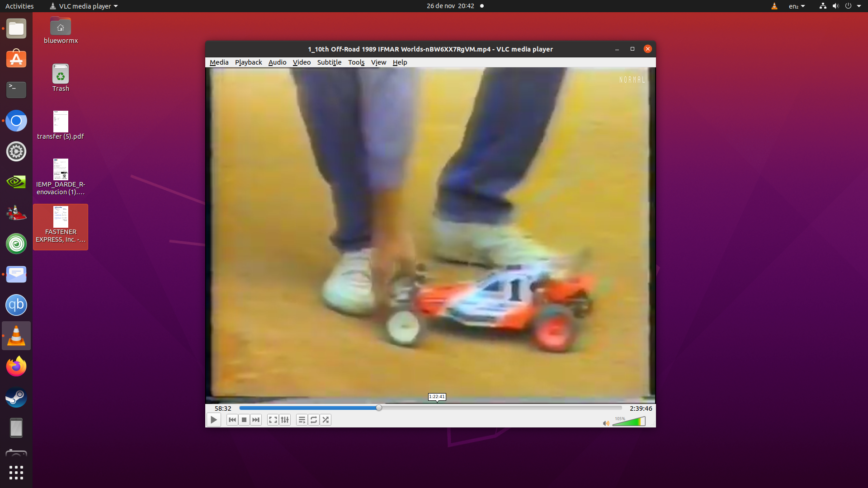This screenshot has height=488, width=868.
Task: Launch Firefox from dock
Action: click(x=16, y=366)
